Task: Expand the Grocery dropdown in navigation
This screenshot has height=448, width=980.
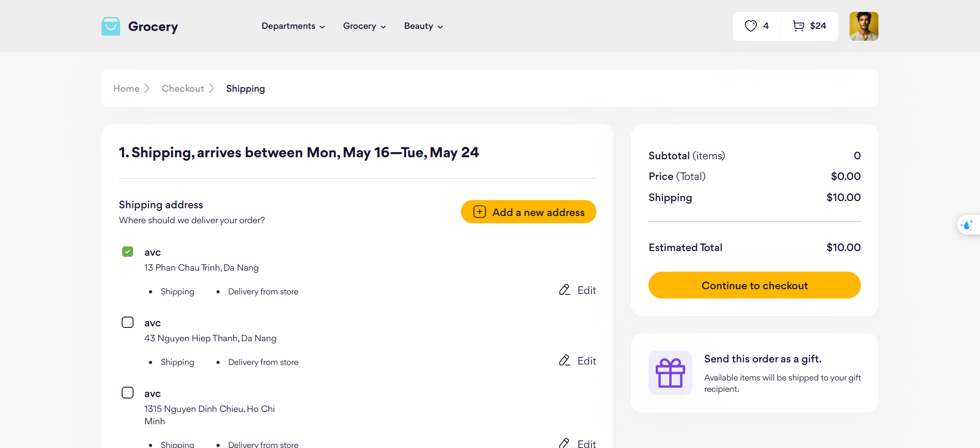Action: [x=364, y=26]
